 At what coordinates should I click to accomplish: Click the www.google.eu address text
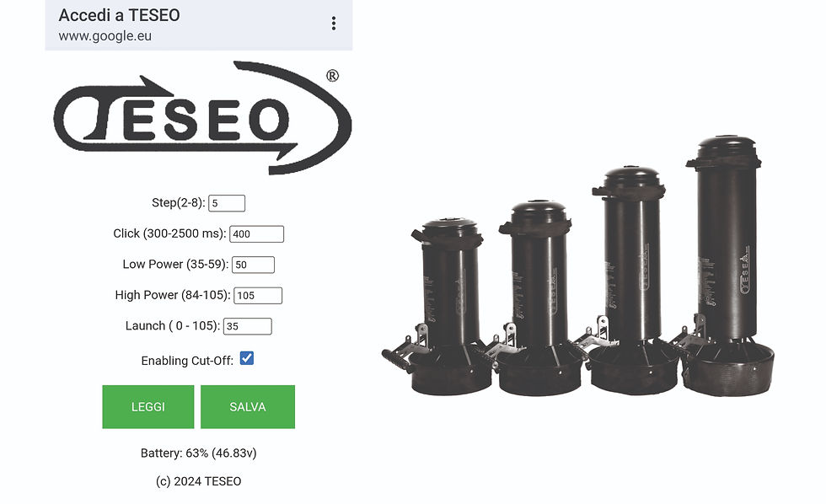(x=105, y=35)
